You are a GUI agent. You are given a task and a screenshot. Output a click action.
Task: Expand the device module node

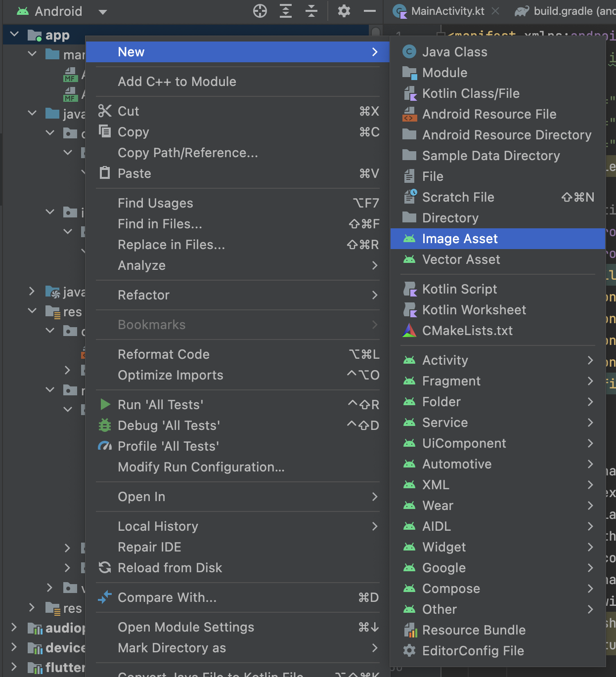(x=14, y=647)
